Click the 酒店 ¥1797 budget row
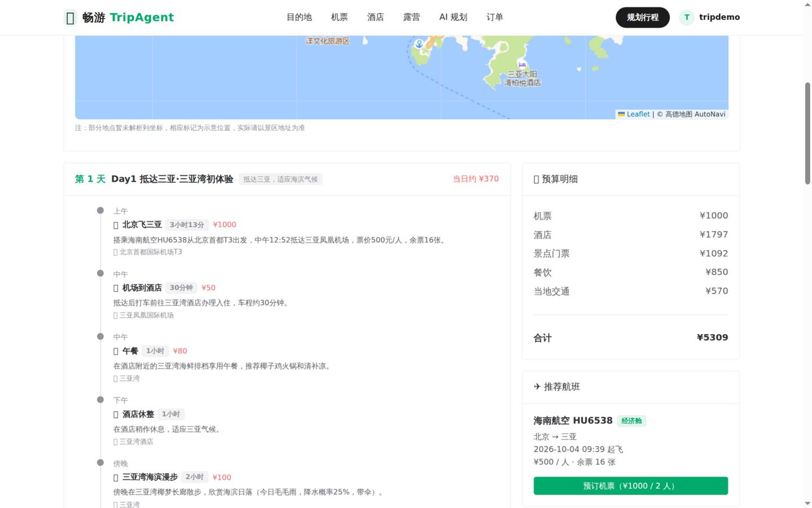This screenshot has width=812, height=508. pyautogui.click(x=630, y=235)
